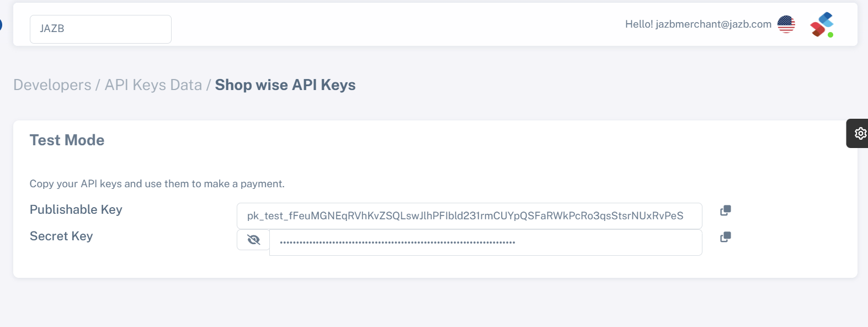
Task: Copy the Publishable Key to clipboard
Action: [726, 210]
